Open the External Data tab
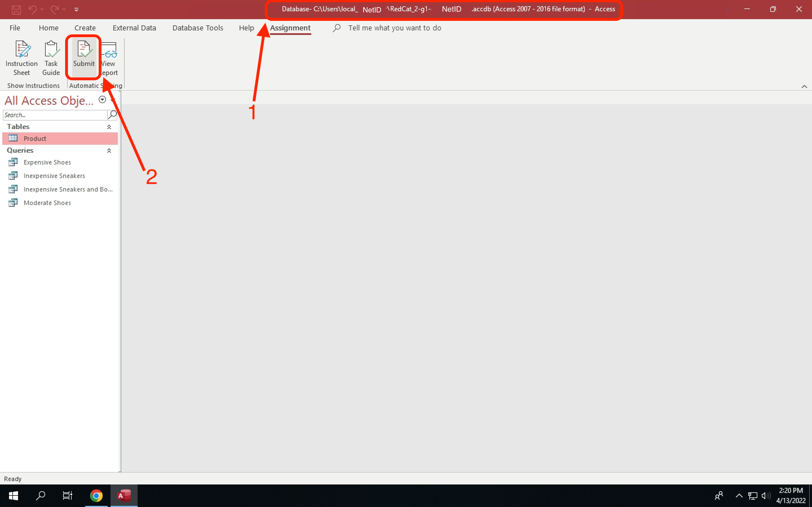812x507 pixels. click(134, 28)
